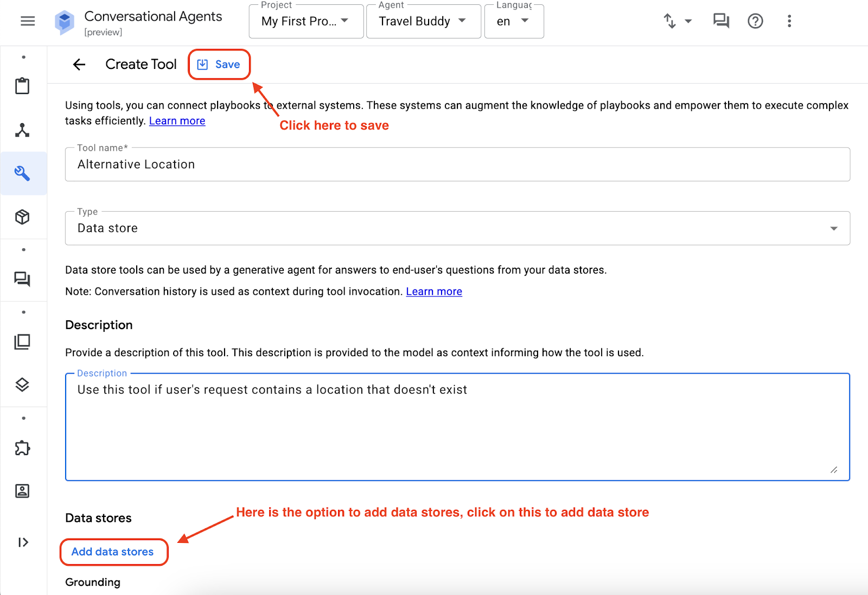Open the help question mark icon
This screenshot has height=595, width=868.
coord(755,21)
